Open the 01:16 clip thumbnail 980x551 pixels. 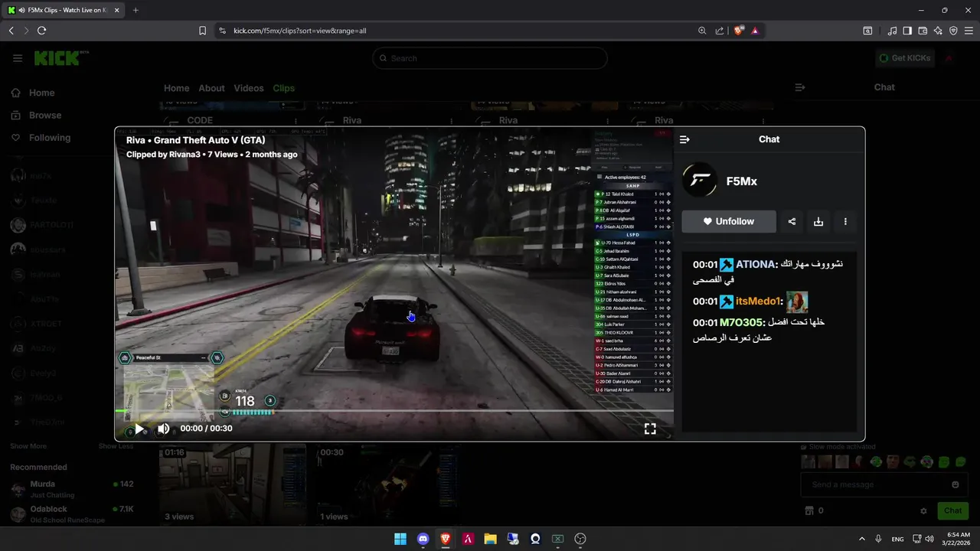point(232,485)
